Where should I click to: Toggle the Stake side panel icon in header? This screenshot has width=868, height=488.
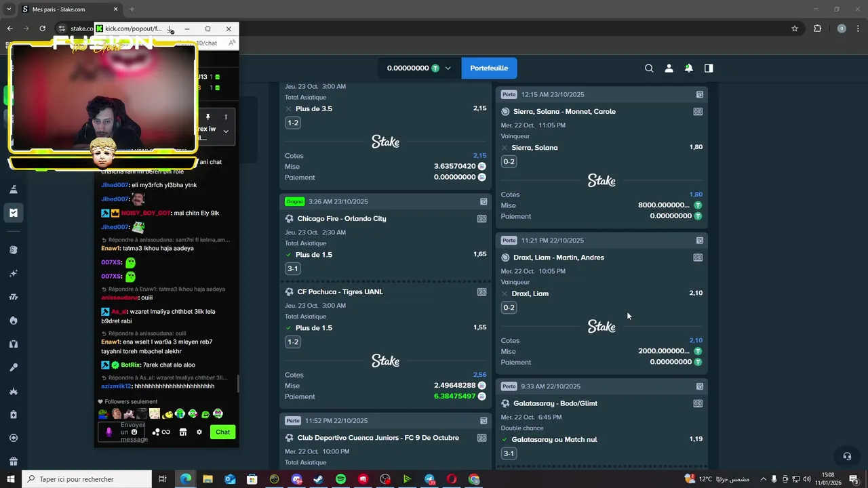click(x=709, y=68)
